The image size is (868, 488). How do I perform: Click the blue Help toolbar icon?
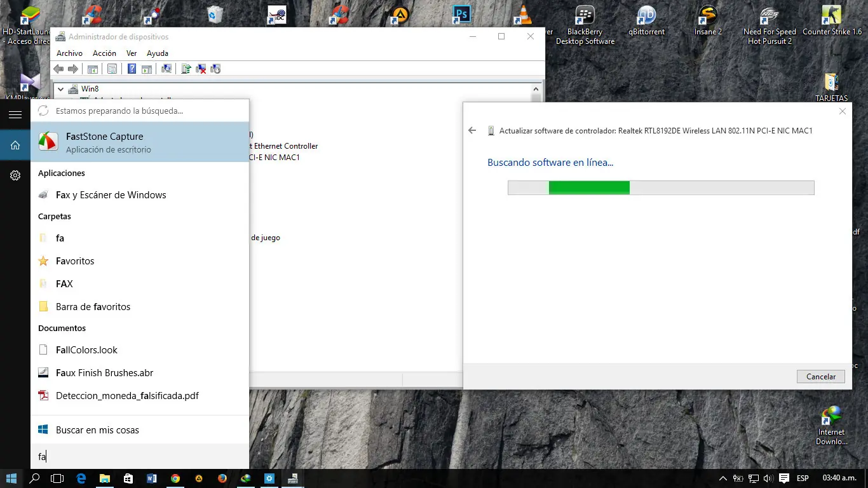(132, 69)
